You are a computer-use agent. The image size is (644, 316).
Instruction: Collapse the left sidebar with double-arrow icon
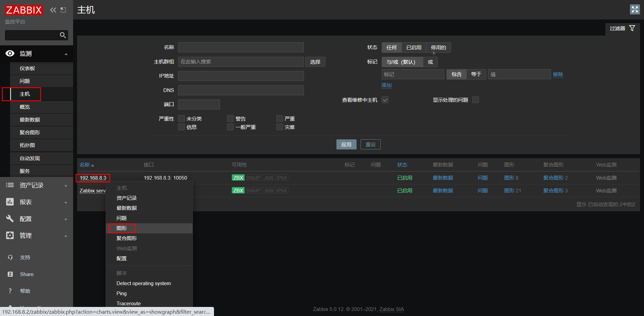click(x=53, y=10)
